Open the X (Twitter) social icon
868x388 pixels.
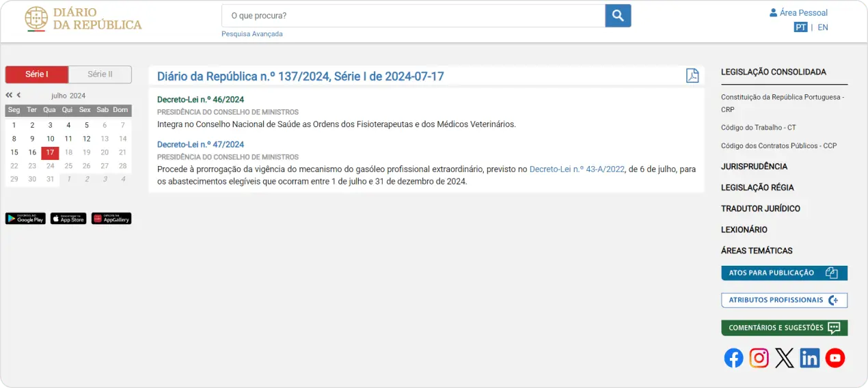785,358
